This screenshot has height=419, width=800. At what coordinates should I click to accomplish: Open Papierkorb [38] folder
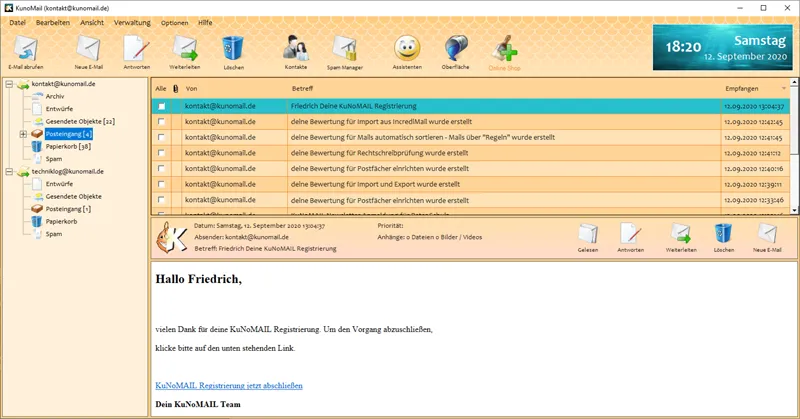click(x=68, y=146)
